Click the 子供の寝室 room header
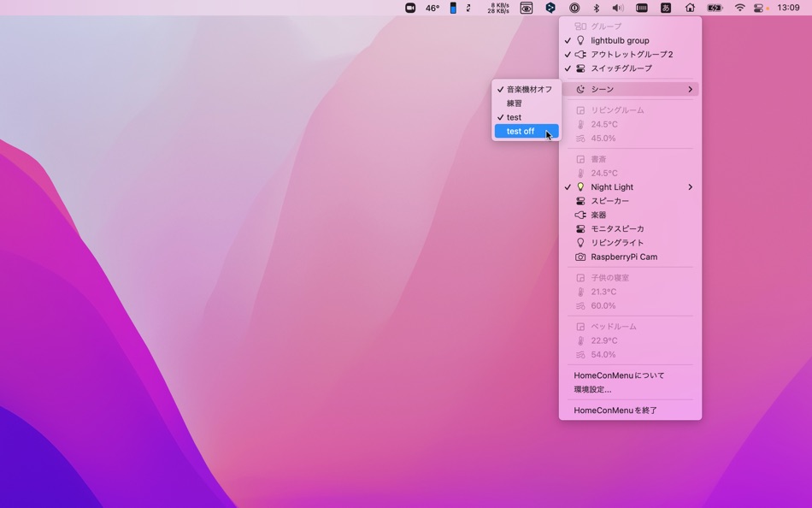 point(630,278)
